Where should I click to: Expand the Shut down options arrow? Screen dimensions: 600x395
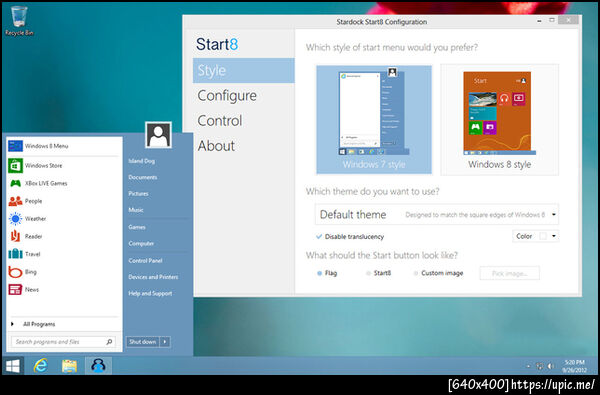[165, 342]
